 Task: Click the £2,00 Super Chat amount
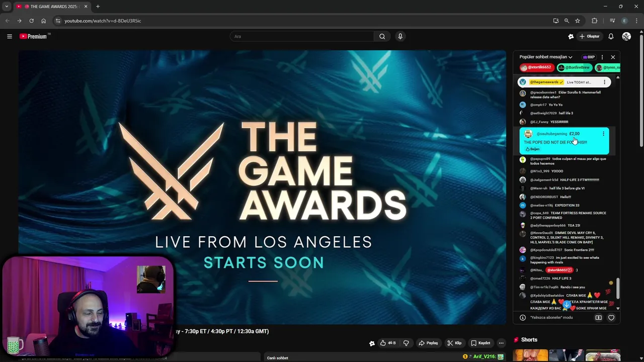[574, 134]
